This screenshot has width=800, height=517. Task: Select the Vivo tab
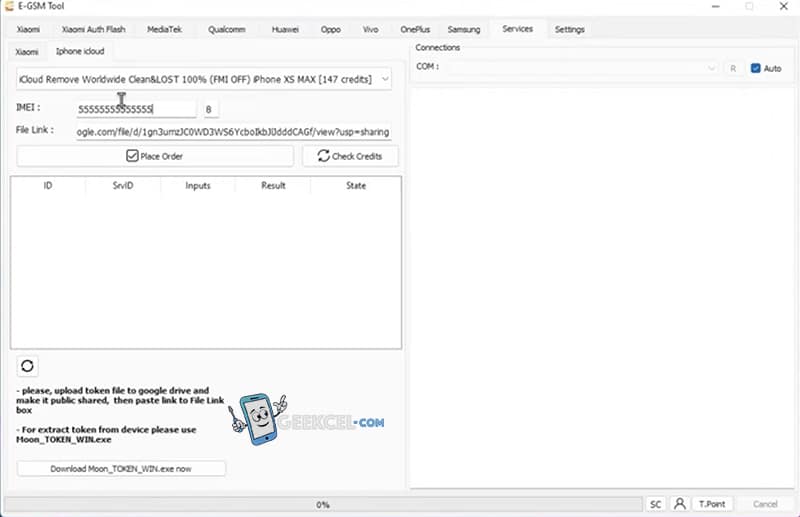370,30
